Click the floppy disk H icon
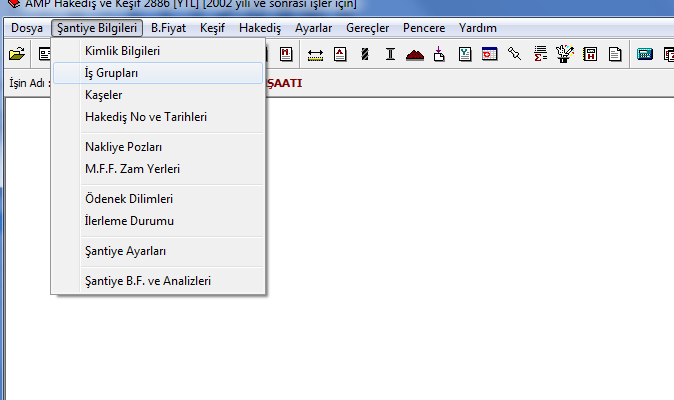674x400 pixels. [x=590, y=54]
